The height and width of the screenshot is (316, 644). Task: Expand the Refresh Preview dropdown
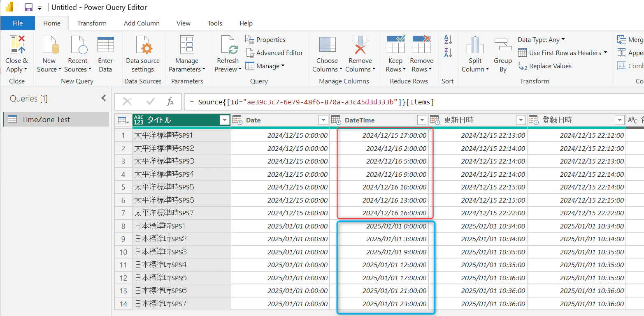(239, 69)
